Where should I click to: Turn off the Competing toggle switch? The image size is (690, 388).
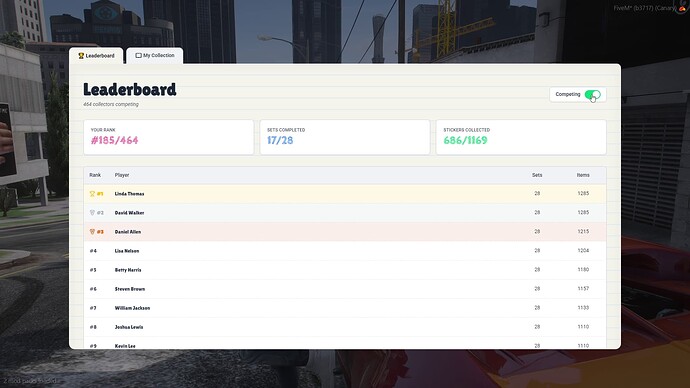tap(593, 94)
